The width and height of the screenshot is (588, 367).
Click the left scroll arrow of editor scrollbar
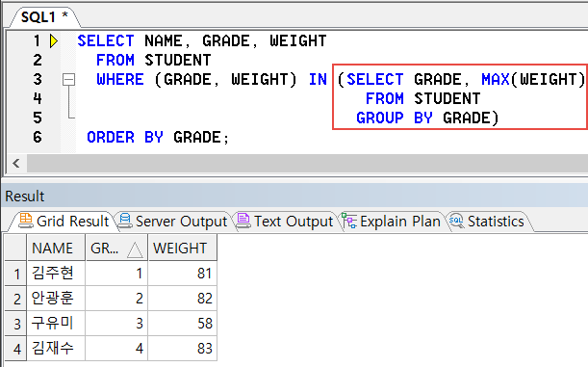[x=15, y=164]
